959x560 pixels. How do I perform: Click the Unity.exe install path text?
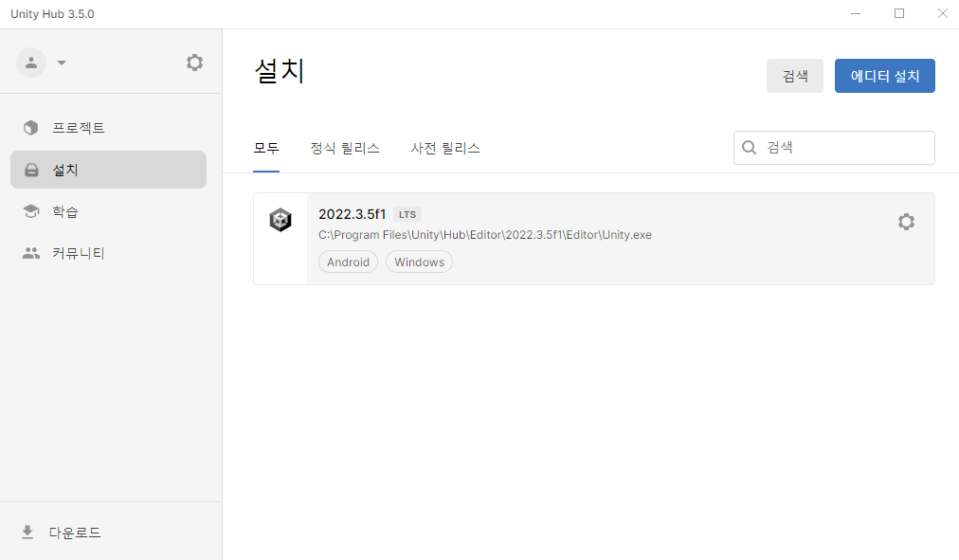click(x=485, y=235)
